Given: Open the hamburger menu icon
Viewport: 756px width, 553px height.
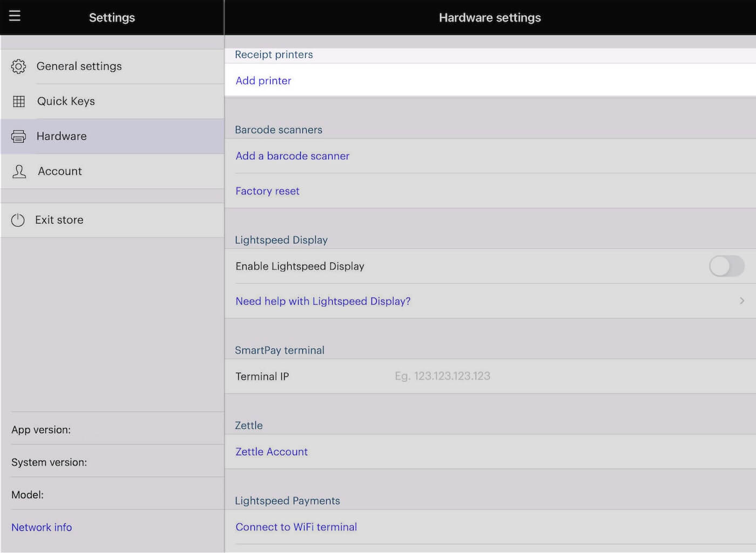Looking at the screenshot, I should pos(15,16).
